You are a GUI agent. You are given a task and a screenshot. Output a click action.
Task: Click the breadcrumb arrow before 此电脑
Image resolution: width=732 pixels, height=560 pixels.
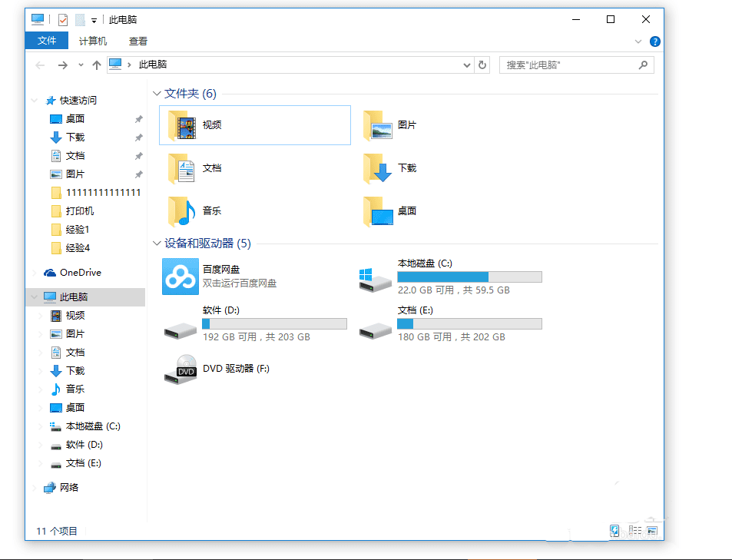click(129, 65)
